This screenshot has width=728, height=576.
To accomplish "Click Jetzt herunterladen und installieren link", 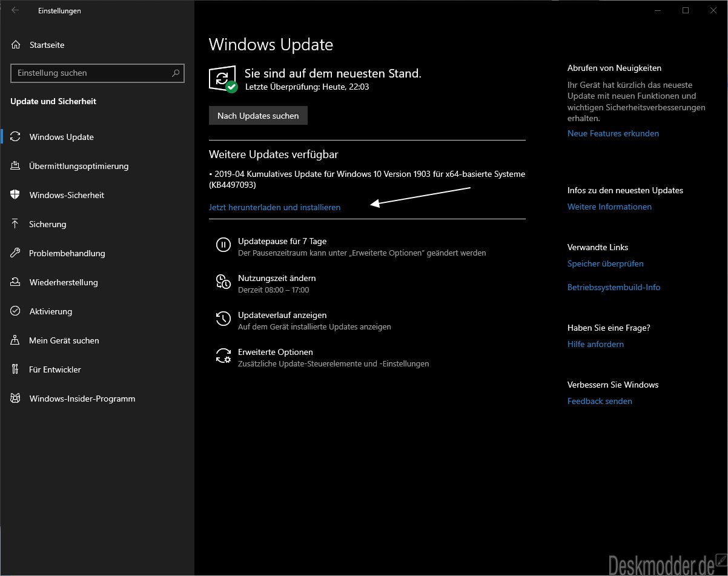I will coord(274,207).
